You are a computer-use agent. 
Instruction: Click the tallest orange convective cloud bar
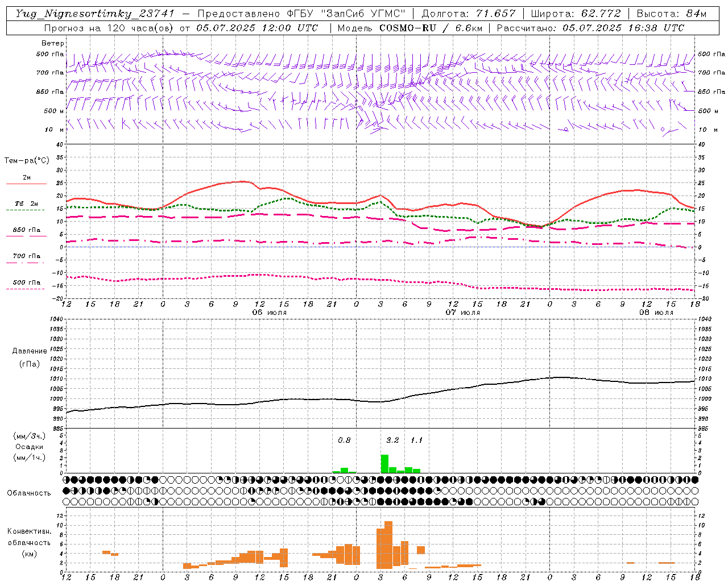388,544
